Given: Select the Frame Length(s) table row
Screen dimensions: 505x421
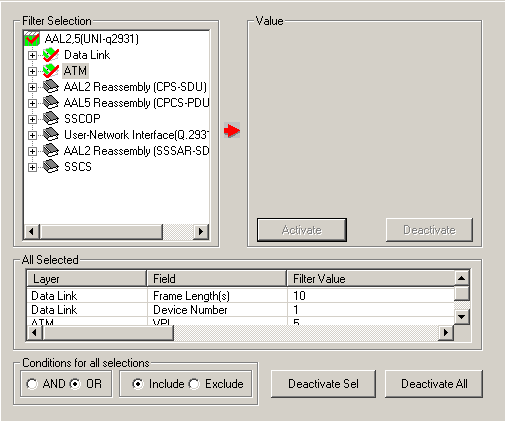Looking at the screenshot, I should [x=240, y=296].
